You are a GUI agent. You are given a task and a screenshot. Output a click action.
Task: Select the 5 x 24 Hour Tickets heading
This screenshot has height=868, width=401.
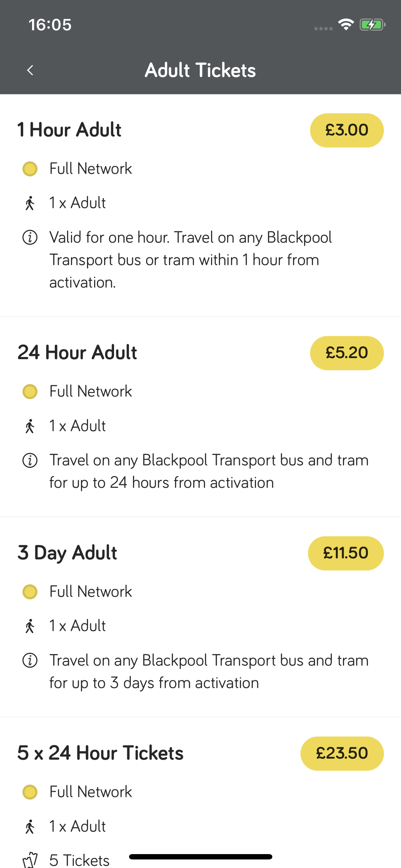pyautogui.click(x=101, y=753)
